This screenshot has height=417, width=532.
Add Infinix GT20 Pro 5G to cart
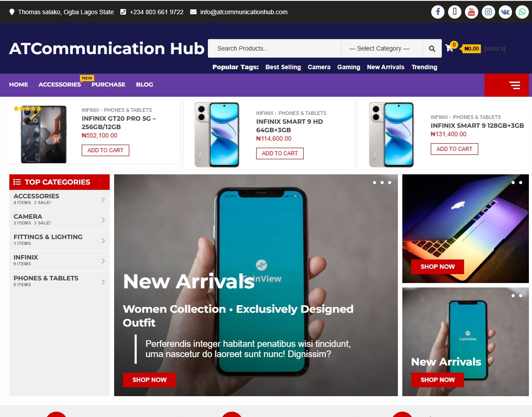[x=106, y=150]
